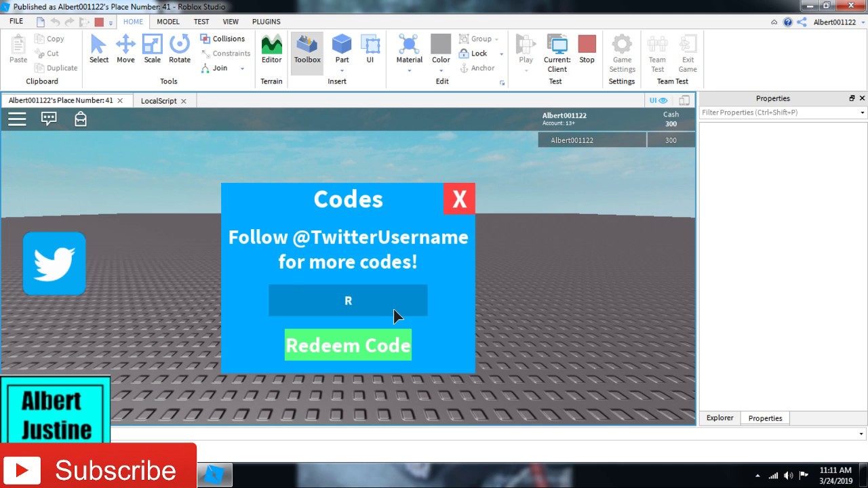Open the UI insert tool
The height and width of the screenshot is (488, 868).
click(370, 49)
